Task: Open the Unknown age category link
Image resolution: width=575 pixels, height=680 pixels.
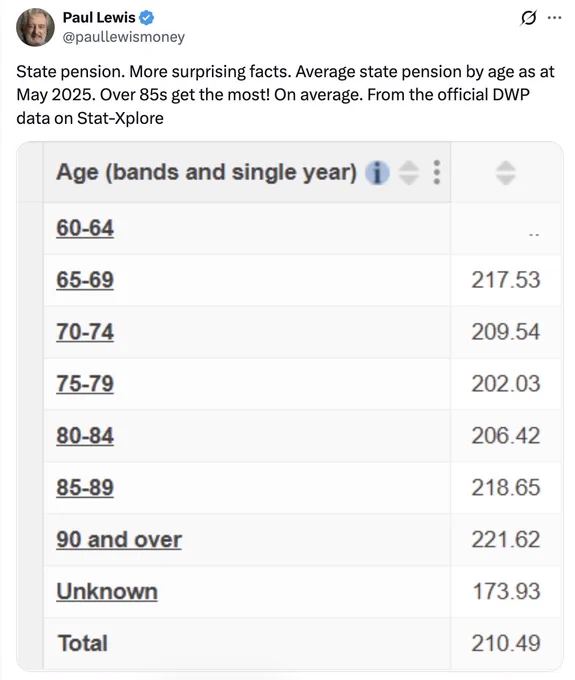Action: pos(107,592)
